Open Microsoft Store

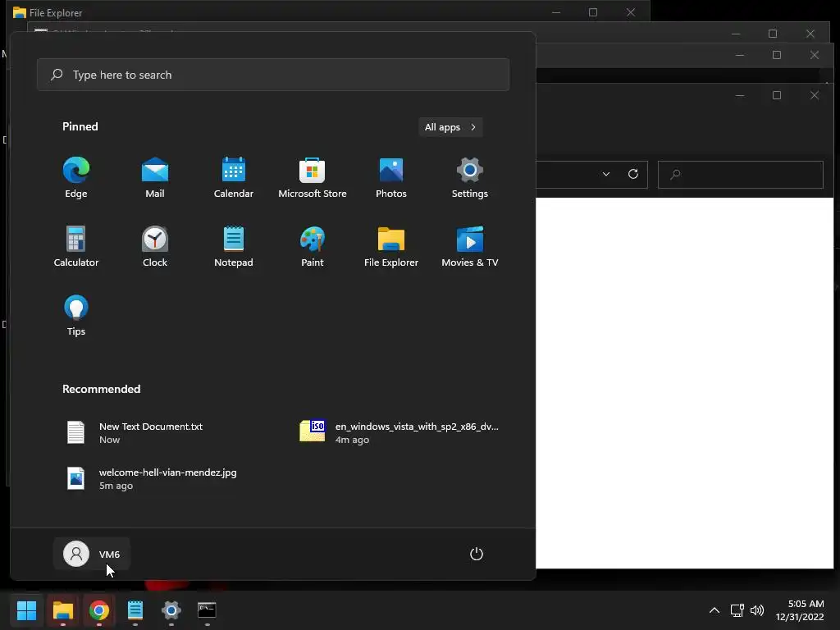(313, 178)
